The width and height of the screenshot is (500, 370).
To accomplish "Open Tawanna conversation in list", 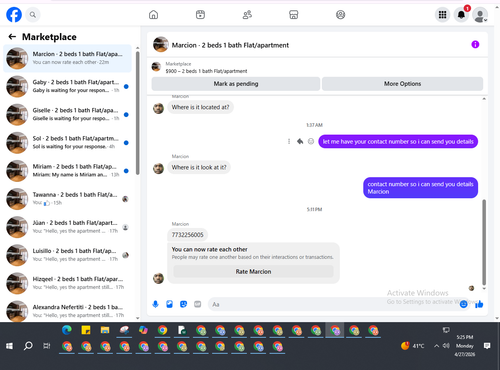I will click(x=67, y=199).
